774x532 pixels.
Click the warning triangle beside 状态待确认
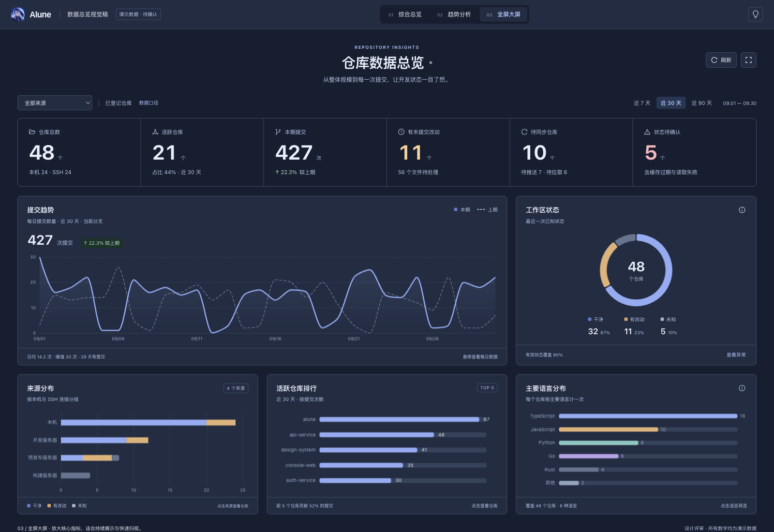pos(647,132)
